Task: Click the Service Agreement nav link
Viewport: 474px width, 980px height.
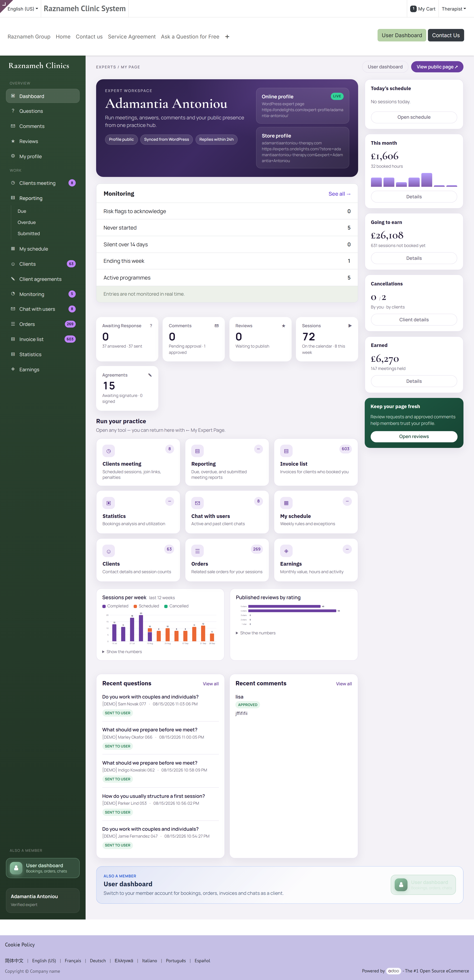Action: pyautogui.click(x=132, y=37)
